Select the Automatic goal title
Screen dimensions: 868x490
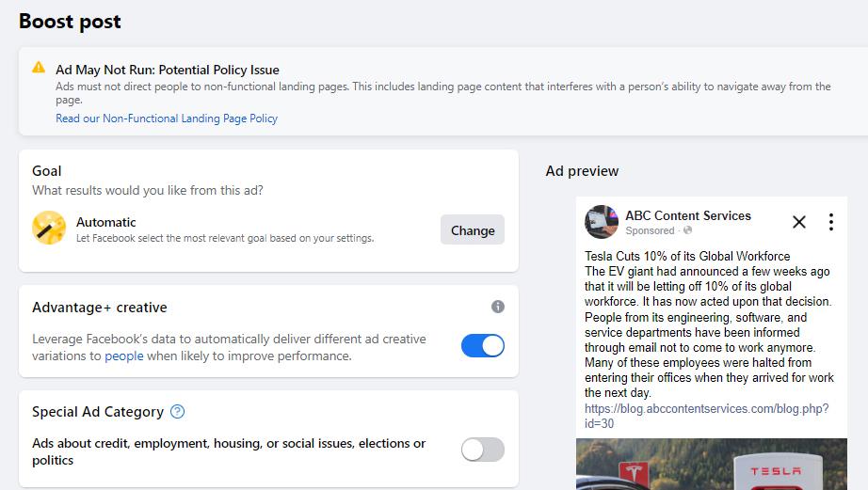(105, 222)
